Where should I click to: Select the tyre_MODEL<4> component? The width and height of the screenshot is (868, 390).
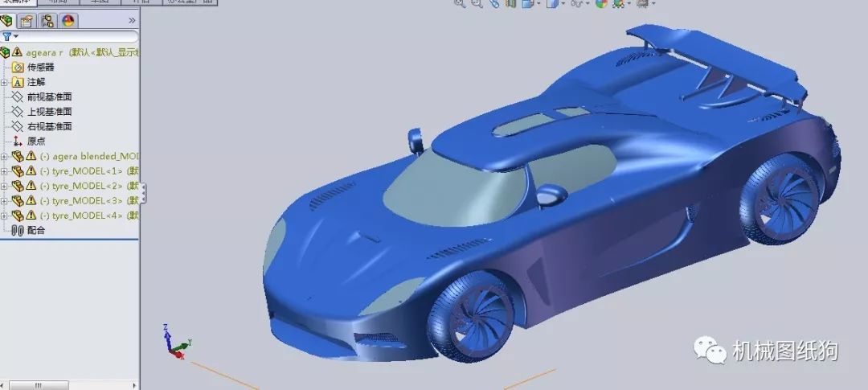[90, 216]
